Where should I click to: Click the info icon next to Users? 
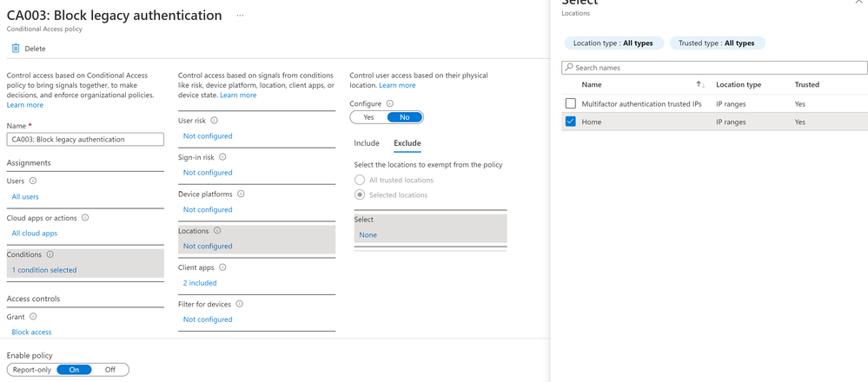click(x=33, y=181)
